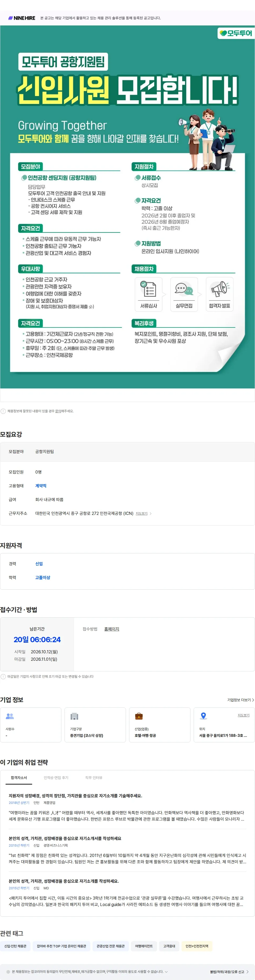This screenshot has height=980, width=255.
Task: Click the 계약직 employment type link
Action: (41, 486)
